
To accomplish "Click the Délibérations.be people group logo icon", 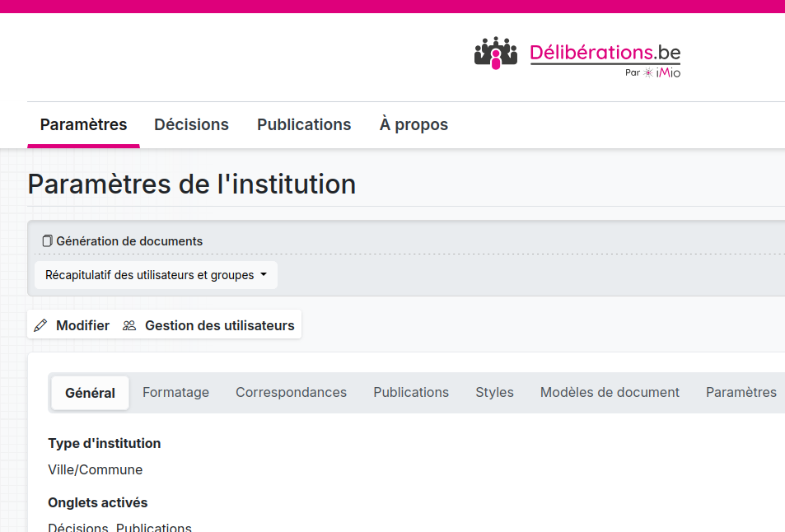I will [495, 53].
